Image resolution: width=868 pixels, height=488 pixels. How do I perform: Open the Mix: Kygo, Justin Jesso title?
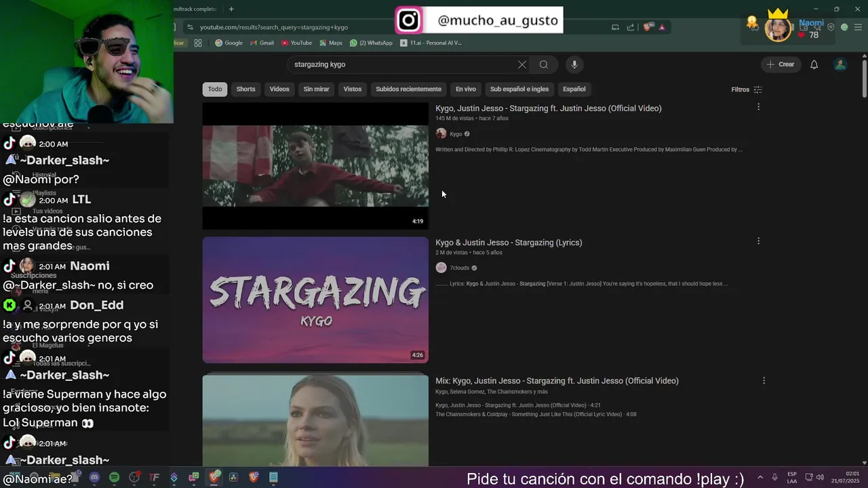[557, 381]
